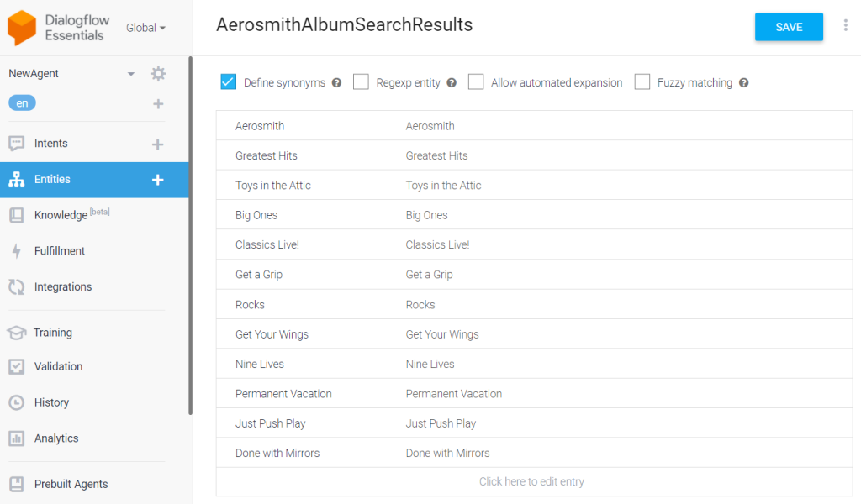Expand the NewAgent agent selector dropdown

(130, 73)
